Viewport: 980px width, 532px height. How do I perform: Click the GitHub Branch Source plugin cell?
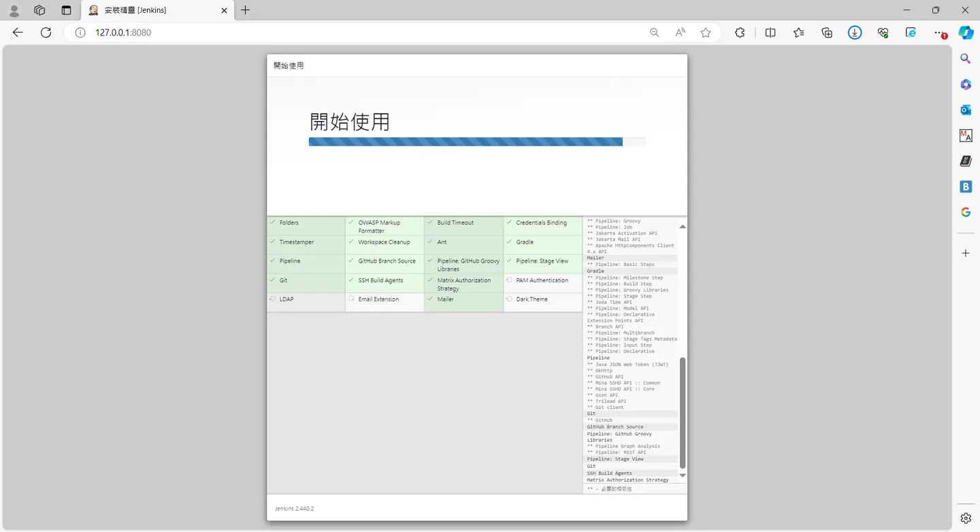click(x=385, y=264)
